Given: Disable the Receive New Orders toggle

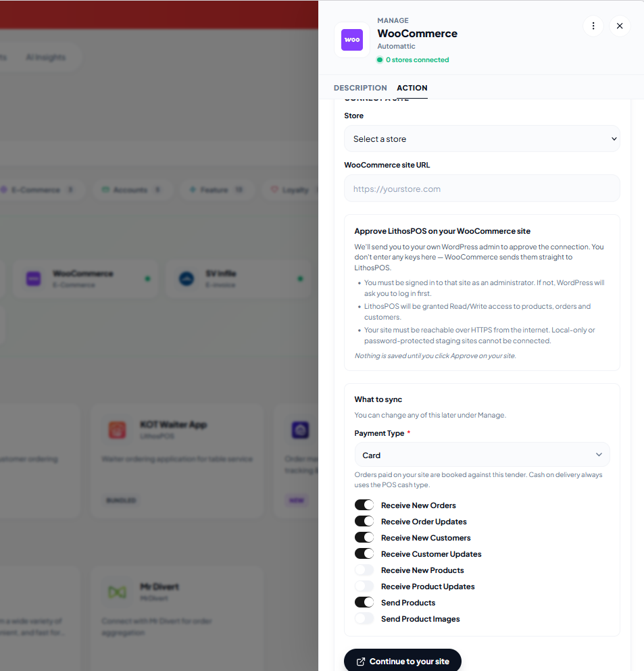Looking at the screenshot, I should click(x=364, y=505).
